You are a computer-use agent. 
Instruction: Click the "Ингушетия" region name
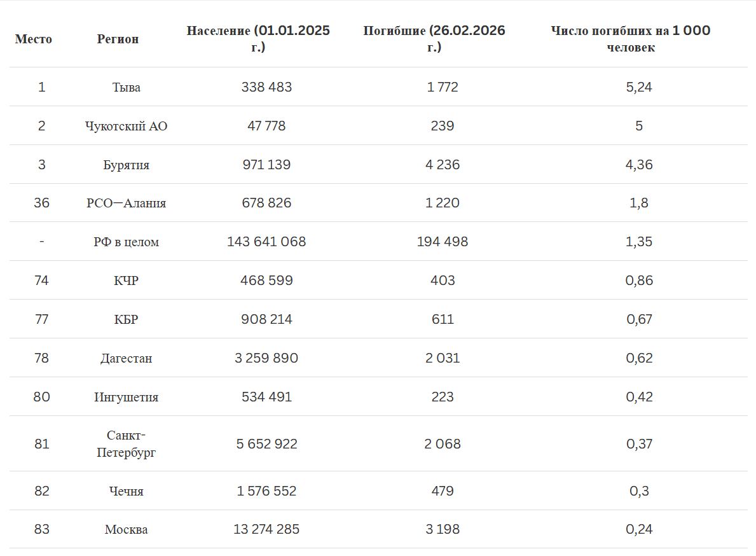click(x=127, y=397)
